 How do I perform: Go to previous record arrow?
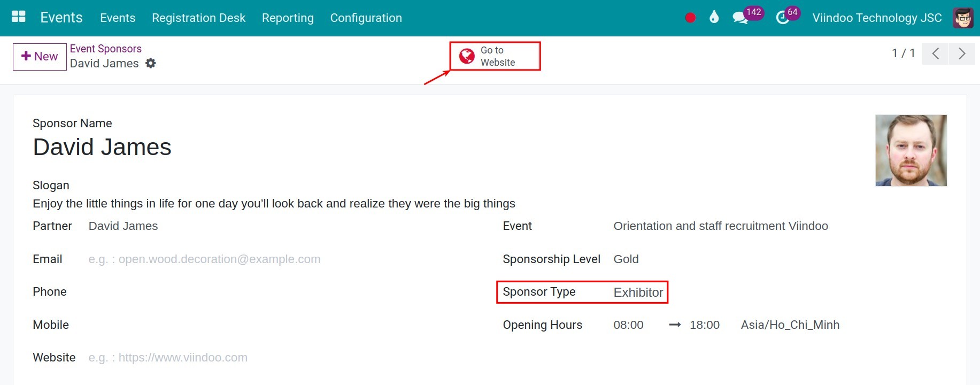click(936, 53)
